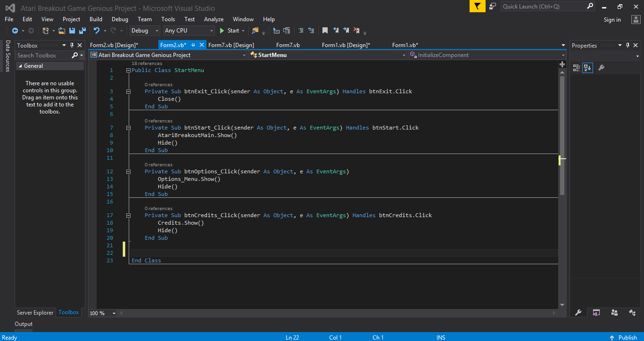Open the Start button dropdown arrow

click(x=243, y=31)
